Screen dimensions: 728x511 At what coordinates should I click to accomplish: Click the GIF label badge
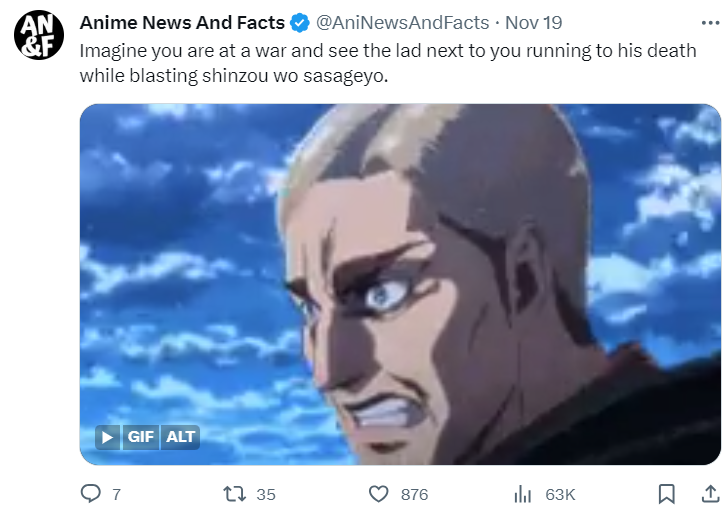pos(141,437)
